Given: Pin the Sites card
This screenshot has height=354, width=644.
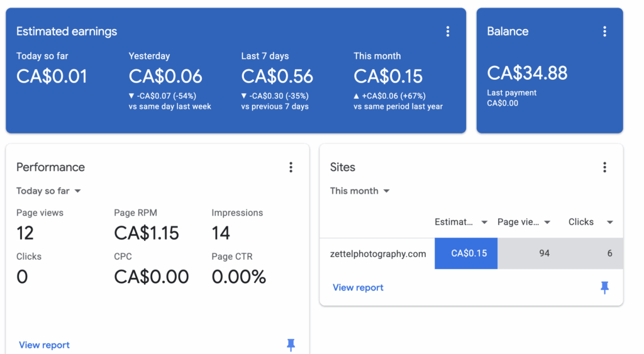Looking at the screenshot, I should pyautogui.click(x=604, y=287).
